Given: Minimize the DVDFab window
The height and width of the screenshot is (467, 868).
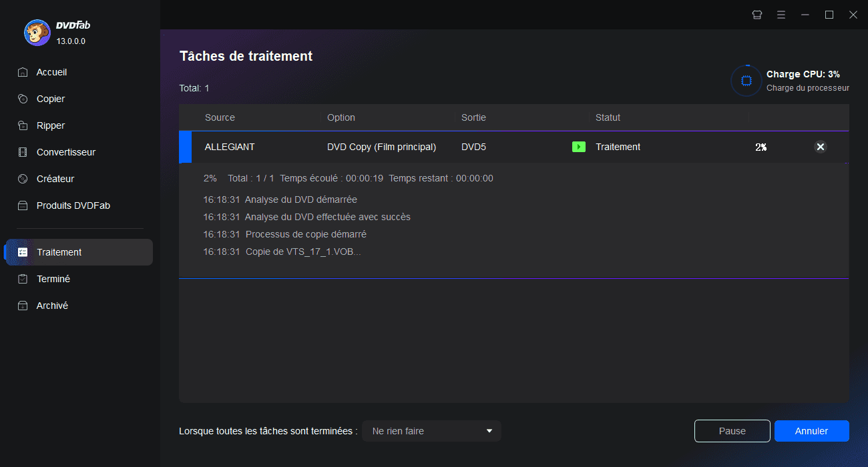Looking at the screenshot, I should (x=805, y=15).
